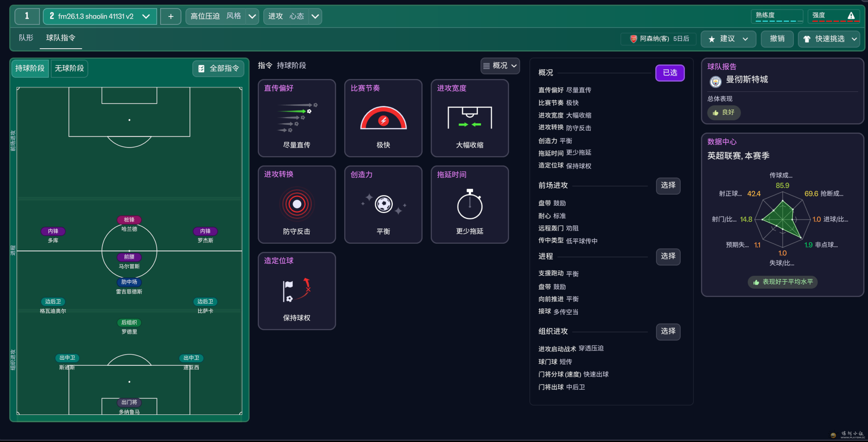The image size is (868, 442).
Task: Click the 撤销 button
Action: pos(777,39)
